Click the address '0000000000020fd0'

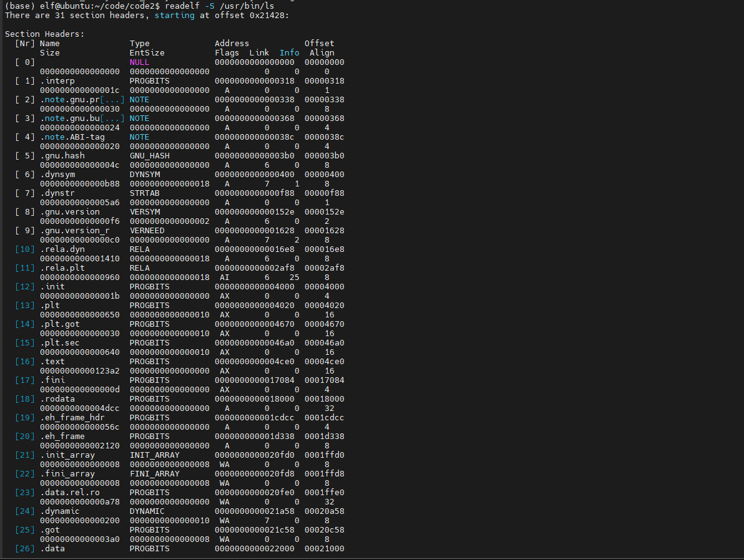254,455
